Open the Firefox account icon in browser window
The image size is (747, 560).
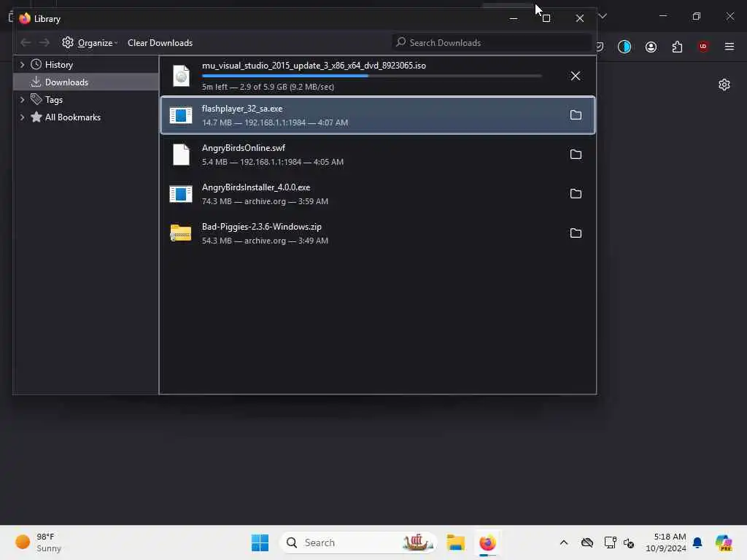tap(651, 47)
